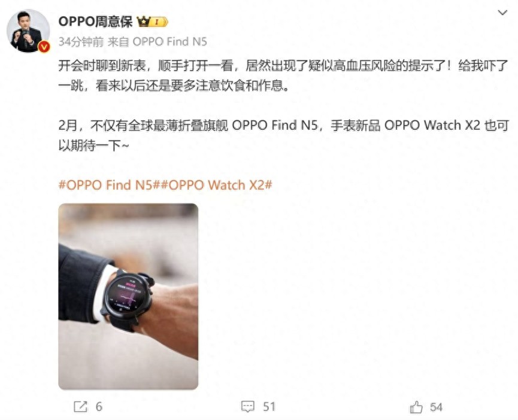The image size is (518, 420).
Task: Click the like count 54
Action: tap(436, 407)
